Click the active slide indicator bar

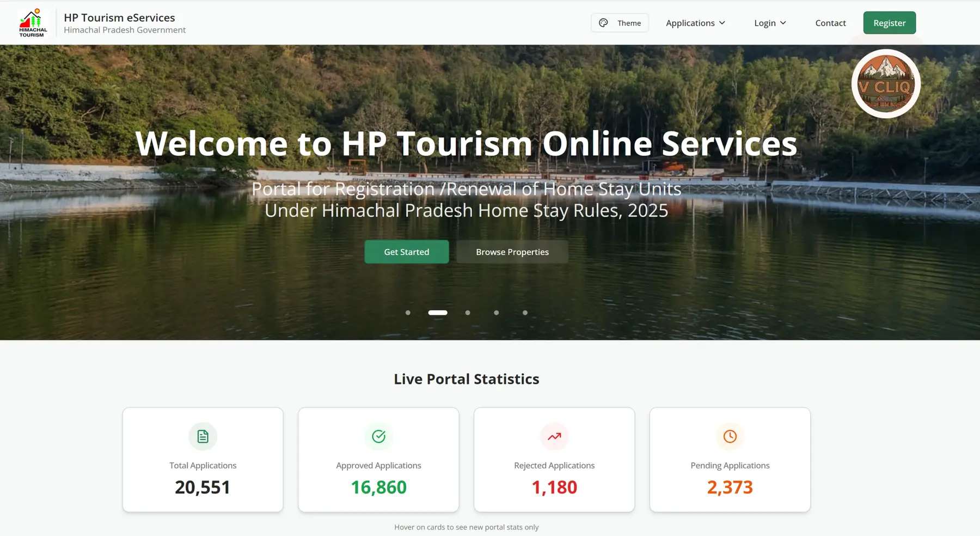coord(438,313)
